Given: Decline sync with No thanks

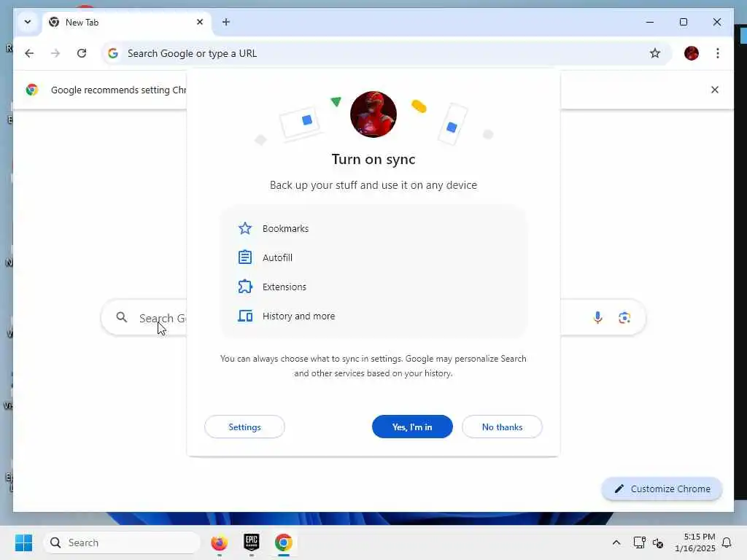Looking at the screenshot, I should click(502, 427).
